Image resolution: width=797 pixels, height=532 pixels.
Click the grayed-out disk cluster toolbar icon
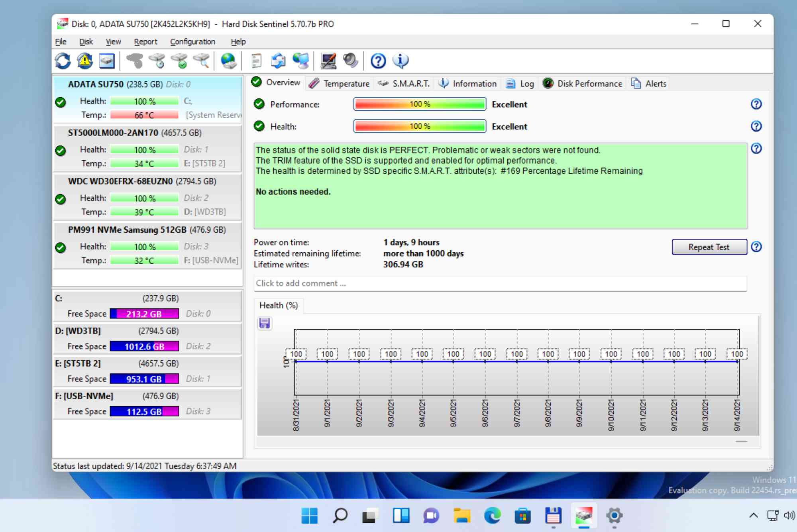pyautogui.click(x=134, y=61)
